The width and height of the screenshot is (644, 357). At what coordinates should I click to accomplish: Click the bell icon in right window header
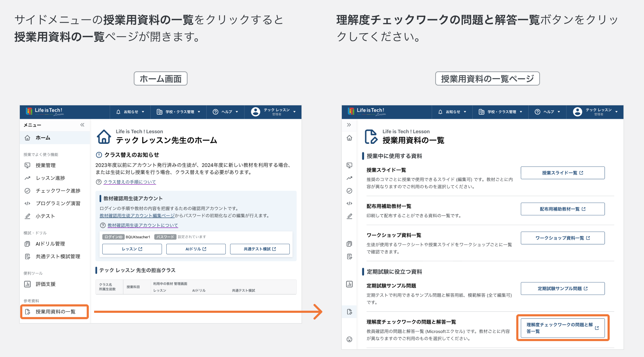point(440,112)
